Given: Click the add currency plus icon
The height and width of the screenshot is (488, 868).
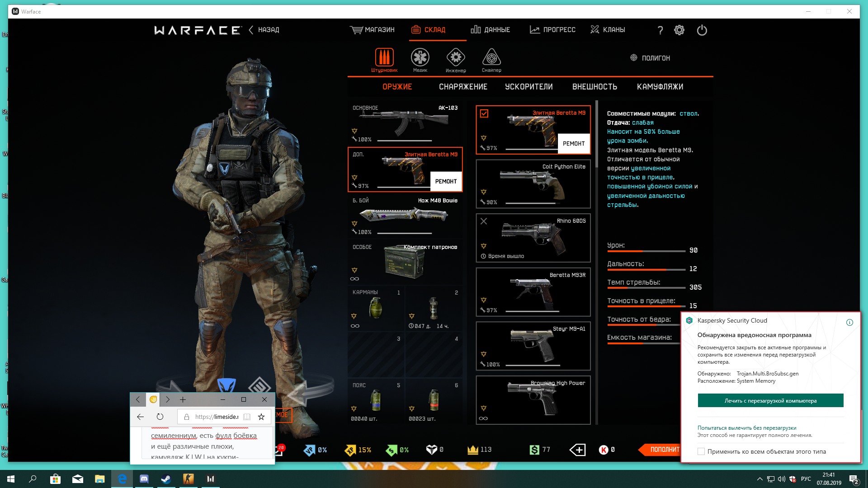Looking at the screenshot, I should (578, 450).
